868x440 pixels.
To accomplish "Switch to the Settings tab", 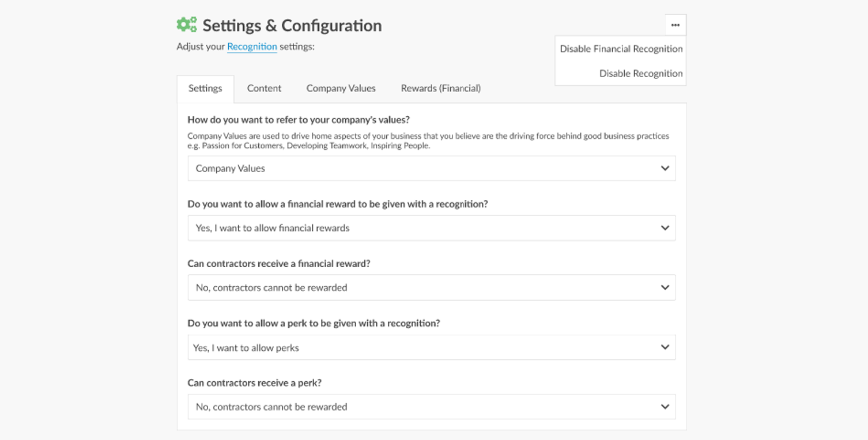I will click(205, 89).
